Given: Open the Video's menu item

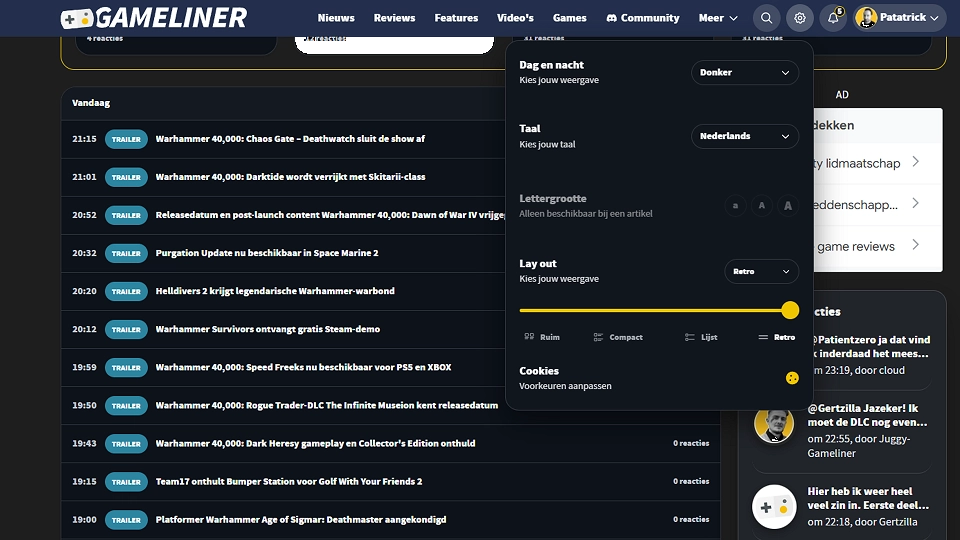Looking at the screenshot, I should point(515,18).
